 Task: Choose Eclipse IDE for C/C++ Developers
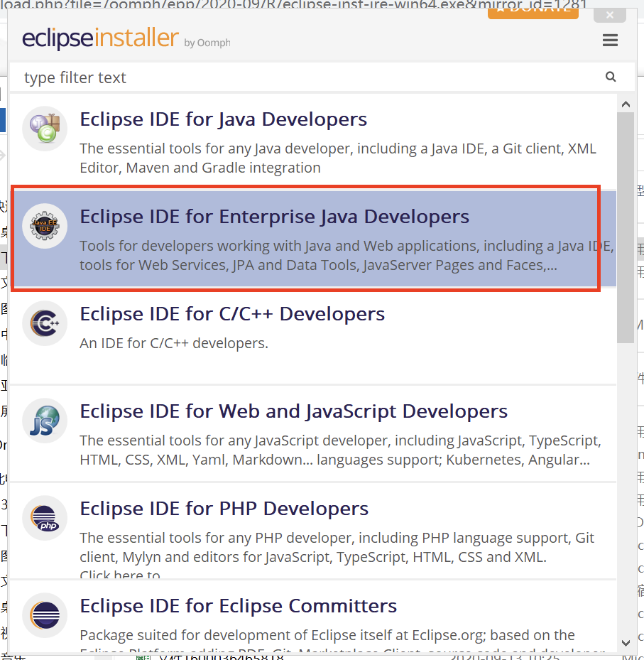[232, 314]
